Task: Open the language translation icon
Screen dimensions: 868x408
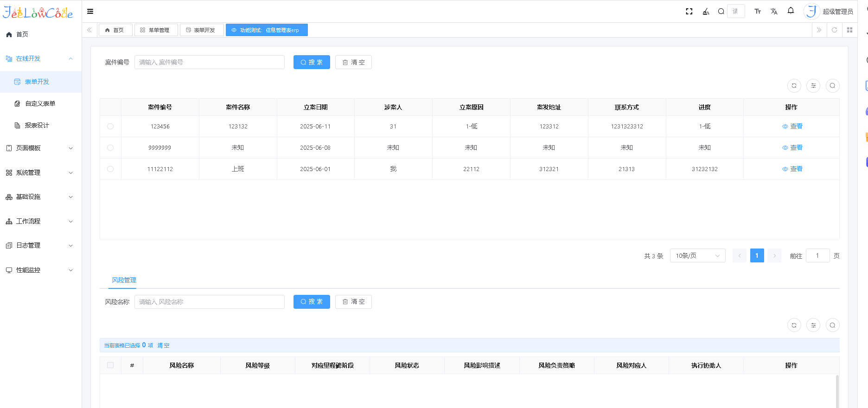Action: (774, 12)
